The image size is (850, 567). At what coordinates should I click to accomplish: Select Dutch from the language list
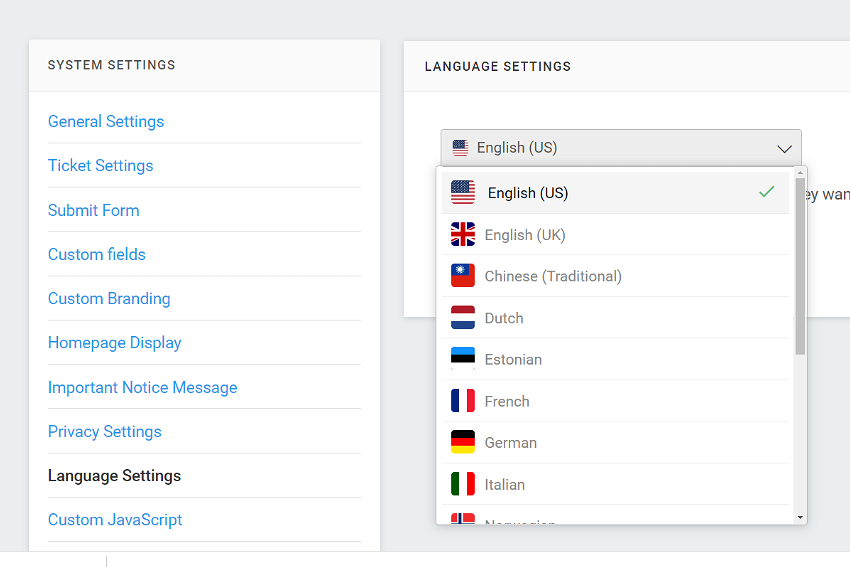click(615, 318)
